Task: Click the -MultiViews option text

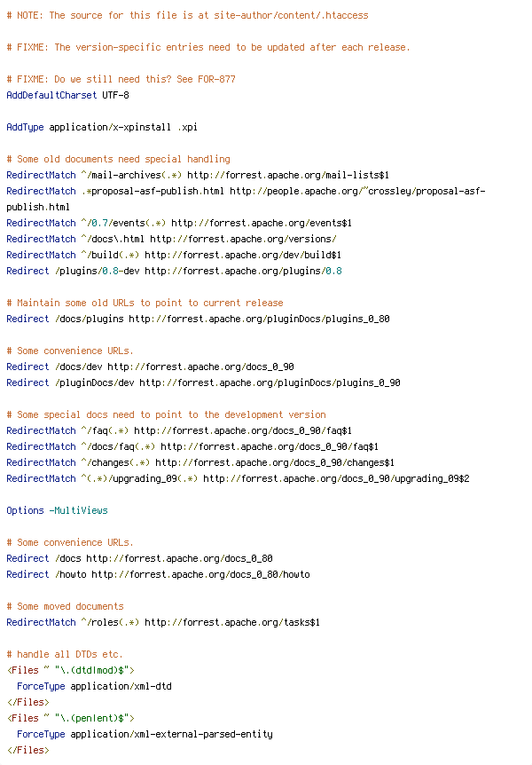Action: 79,511
